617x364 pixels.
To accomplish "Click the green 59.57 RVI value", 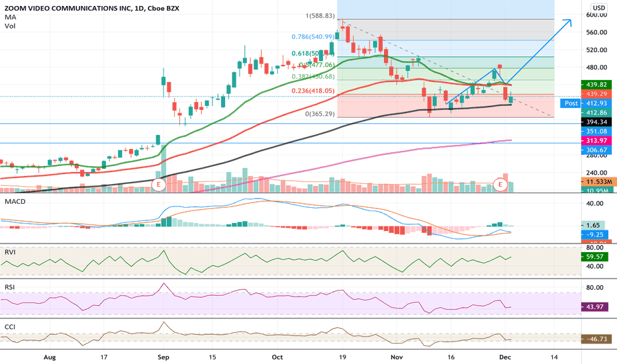I will pos(594,257).
